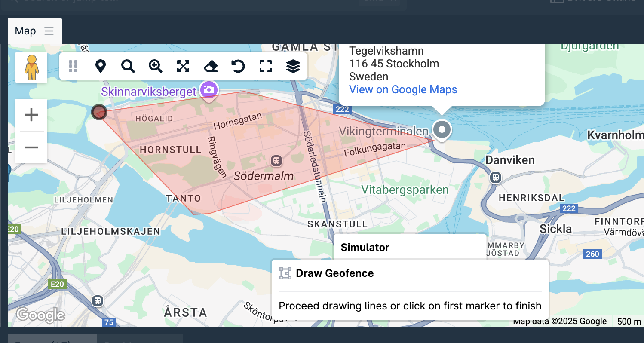The width and height of the screenshot is (644, 343).
Task: Click the 116 45 Stockholm address line
Action: [394, 64]
